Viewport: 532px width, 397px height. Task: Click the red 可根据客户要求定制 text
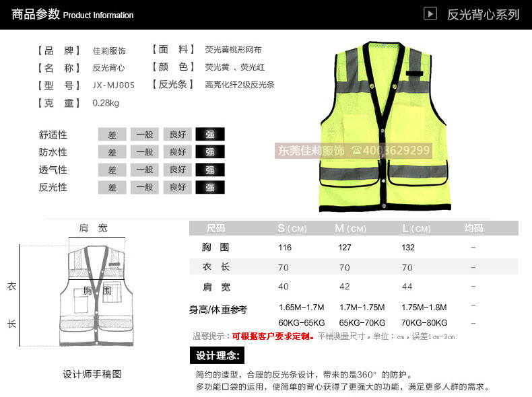tap(273, 336)
